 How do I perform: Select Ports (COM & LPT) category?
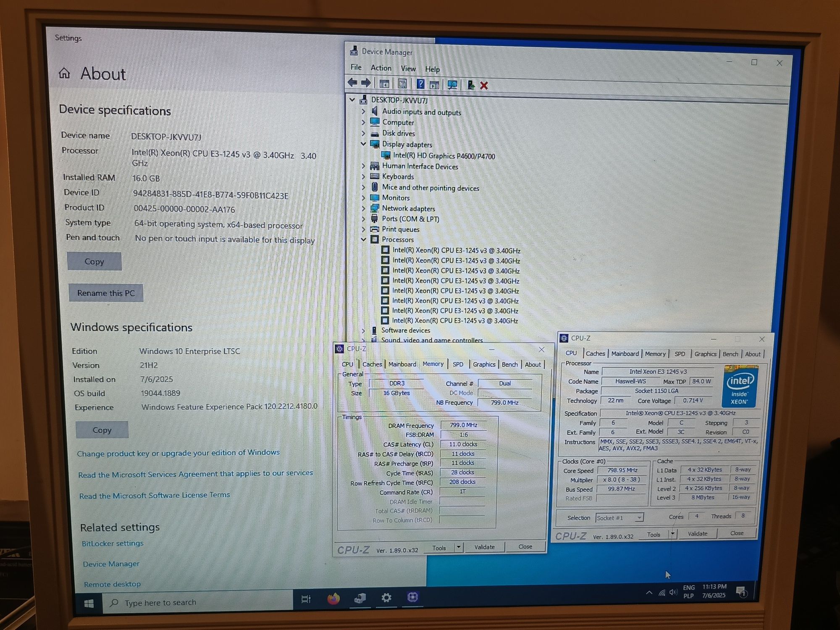tap(410, 218)
